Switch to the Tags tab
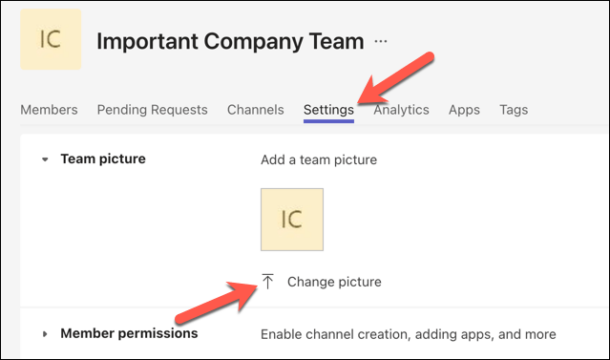Screen dimensions: 610x360 (514, 110)
